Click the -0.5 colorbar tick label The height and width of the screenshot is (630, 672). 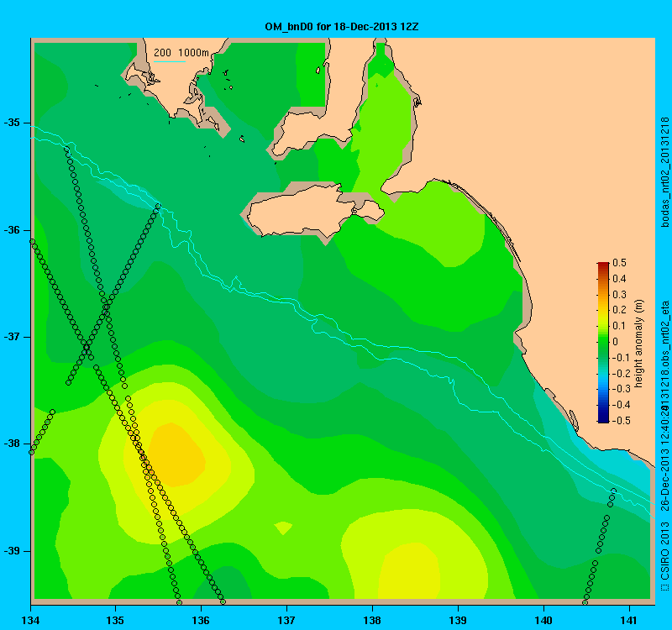pos(620,421)
